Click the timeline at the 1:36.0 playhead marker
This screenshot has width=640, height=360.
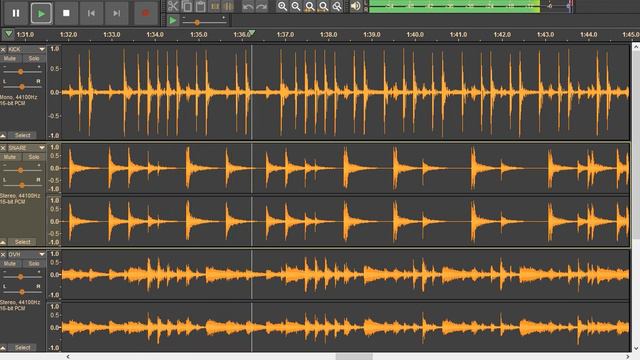pyautogui.click(x=252, y=33)
